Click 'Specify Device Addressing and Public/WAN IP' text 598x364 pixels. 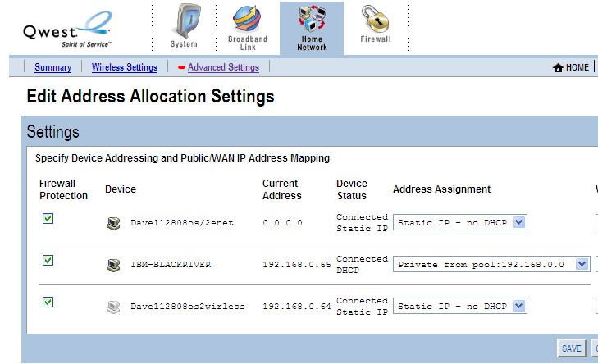(x=182, y=158)
